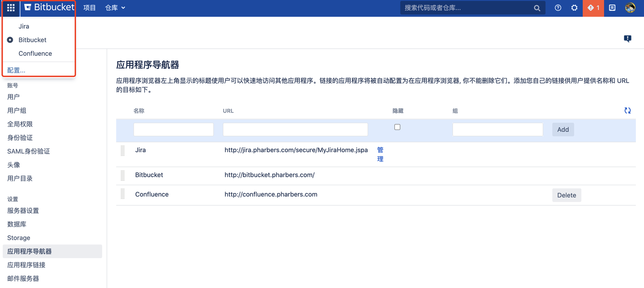This screenshot has width=644, height=288.
Task: Open the 项目 menu item
Action: point(89,8)
